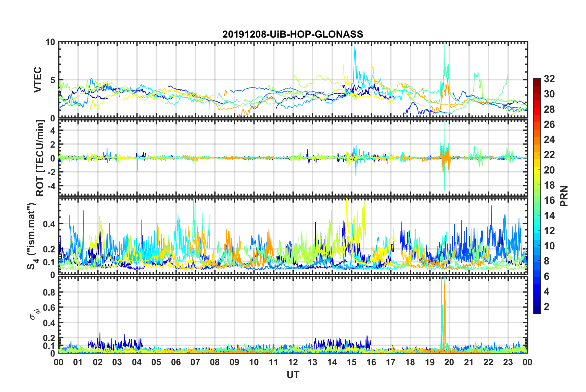Click x-axis tick label 11

tap(274, 362)
